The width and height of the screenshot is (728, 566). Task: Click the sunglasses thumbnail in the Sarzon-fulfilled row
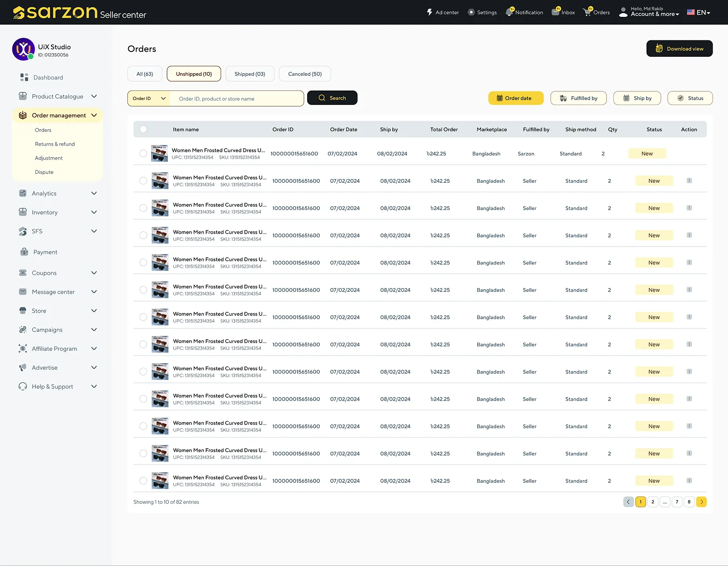[160, 154]
